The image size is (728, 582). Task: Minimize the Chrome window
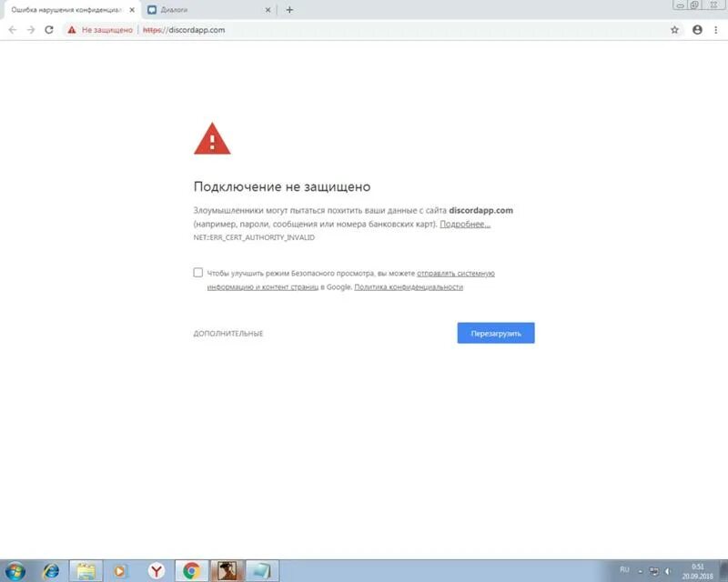point(680,5)
